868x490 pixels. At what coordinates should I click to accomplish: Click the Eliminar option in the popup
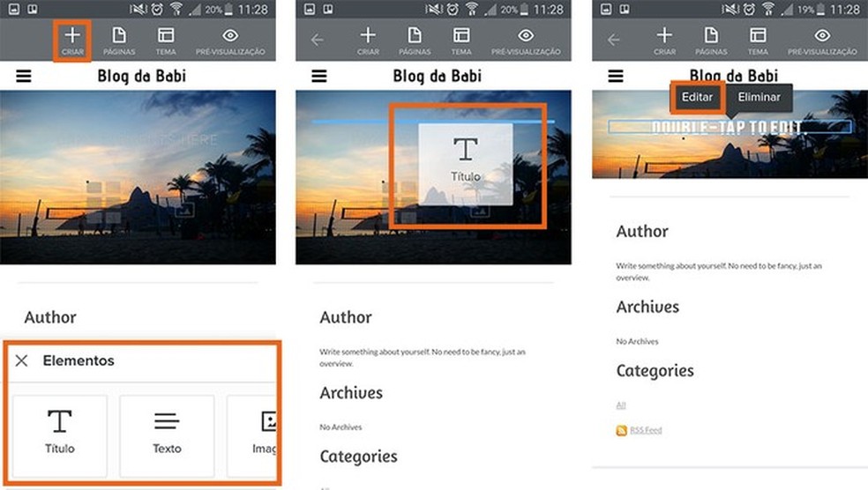pyautogui.click(x=759, y=97)
